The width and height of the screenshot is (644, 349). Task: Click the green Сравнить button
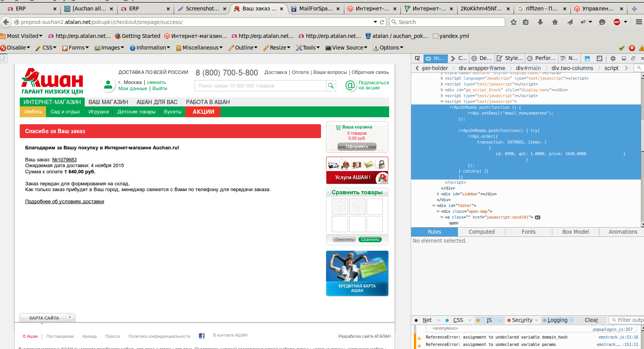(x=370, y=240)
